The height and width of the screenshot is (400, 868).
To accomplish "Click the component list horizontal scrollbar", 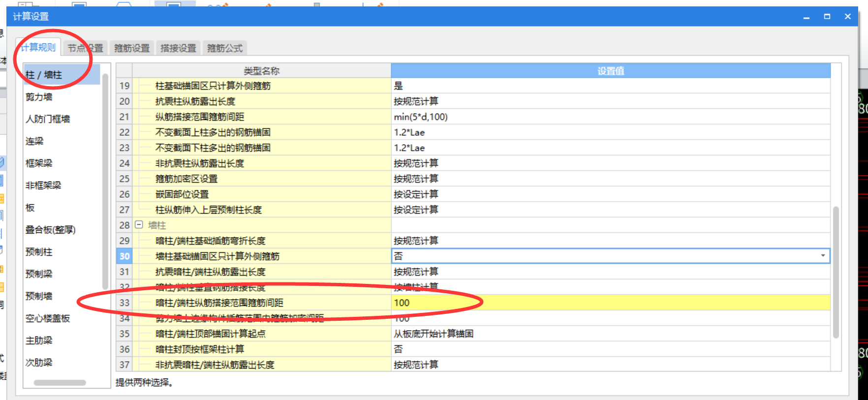I will 60,382.
